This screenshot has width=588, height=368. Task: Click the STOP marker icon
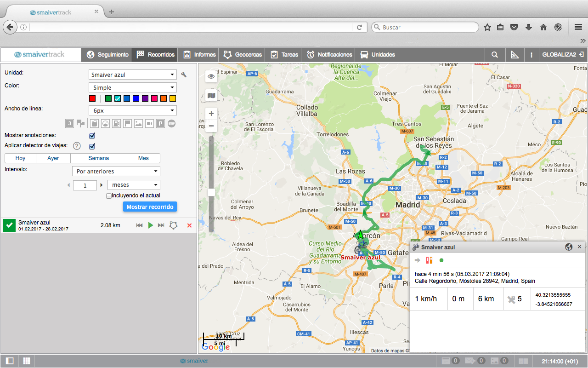click(x=172, y=123)
